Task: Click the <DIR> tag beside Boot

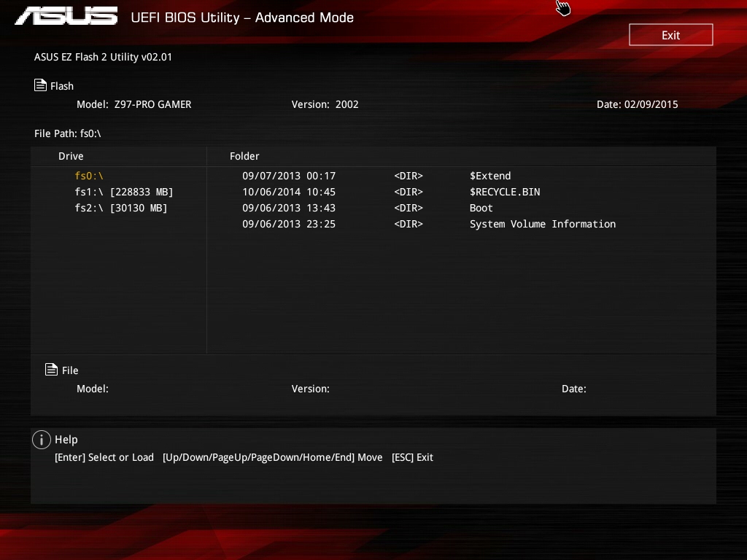Action: [x=409, y=208]
